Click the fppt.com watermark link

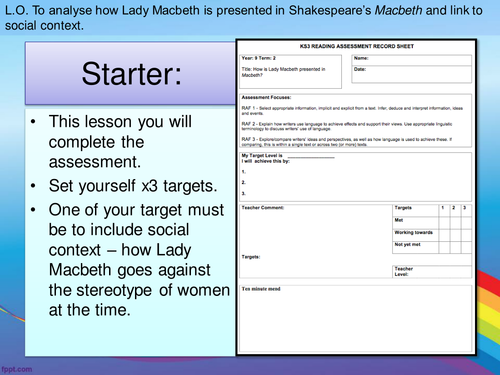tap(17, 369)
